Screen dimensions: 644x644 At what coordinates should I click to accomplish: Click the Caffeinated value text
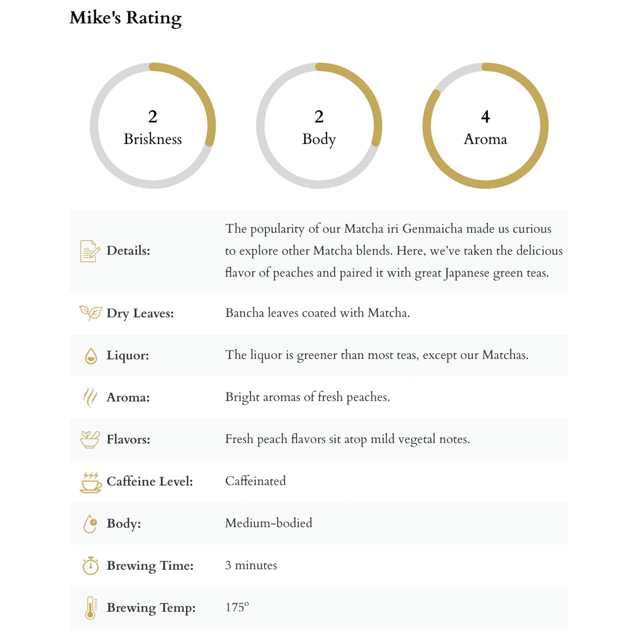tap(255, 481)
